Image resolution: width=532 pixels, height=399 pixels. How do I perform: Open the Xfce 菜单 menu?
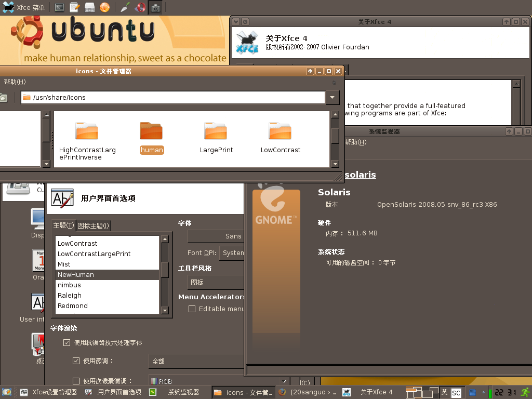(x=24, y=7)
